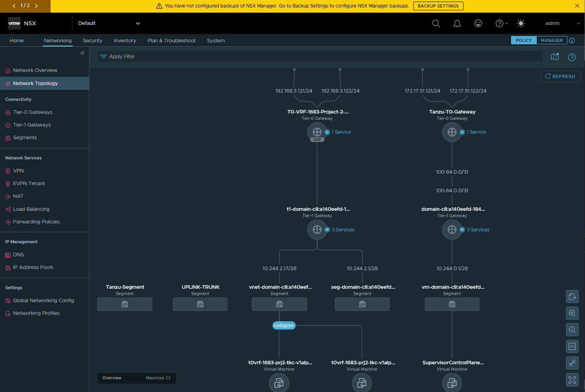Open Tier-0 Gateways page
Screen dimensions: 585x392
pyautogui.click(x=33, y=112)
